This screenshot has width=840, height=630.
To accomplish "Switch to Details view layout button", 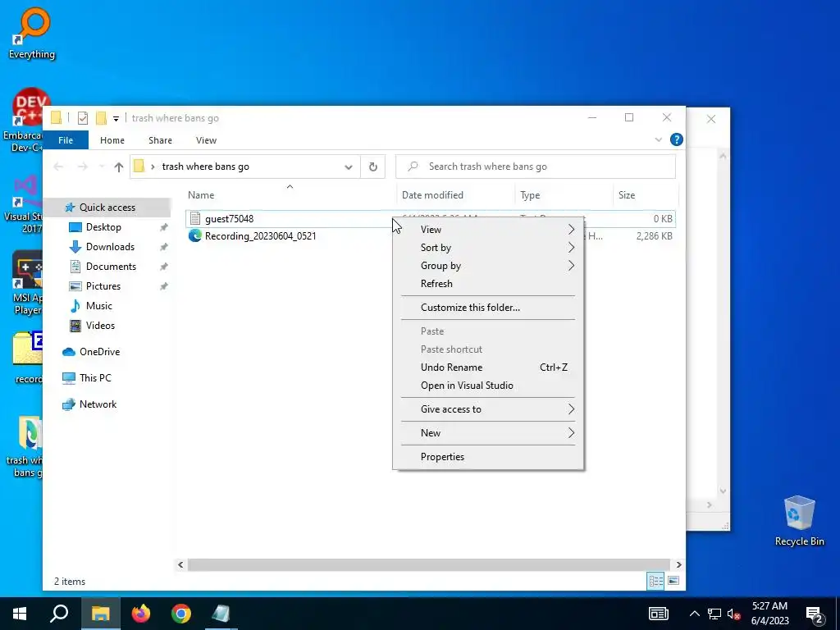I will click(655, 582).
